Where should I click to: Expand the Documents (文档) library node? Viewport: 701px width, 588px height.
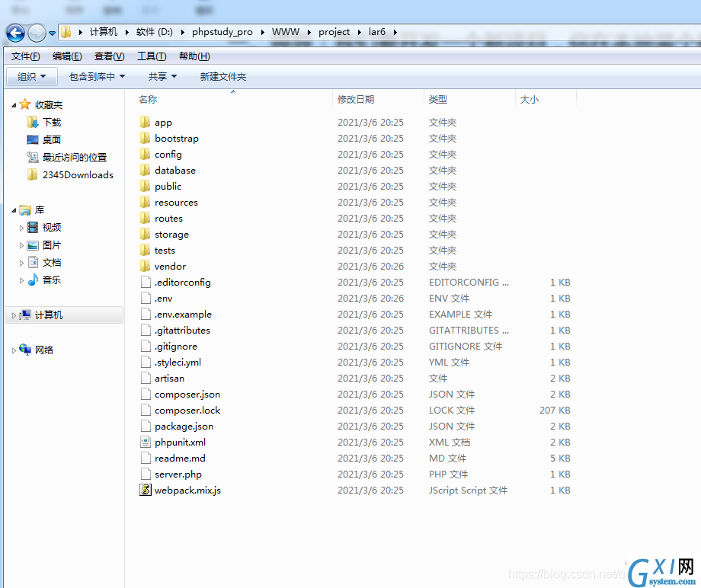click(21, 263)
